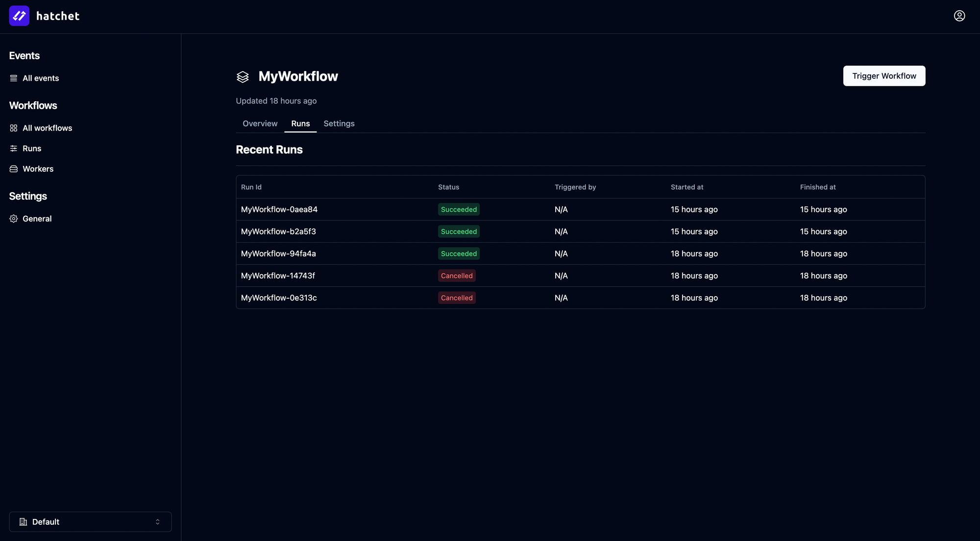
Task: Open run MyWorkflow-b2a5f3
Action: [278, 231]
